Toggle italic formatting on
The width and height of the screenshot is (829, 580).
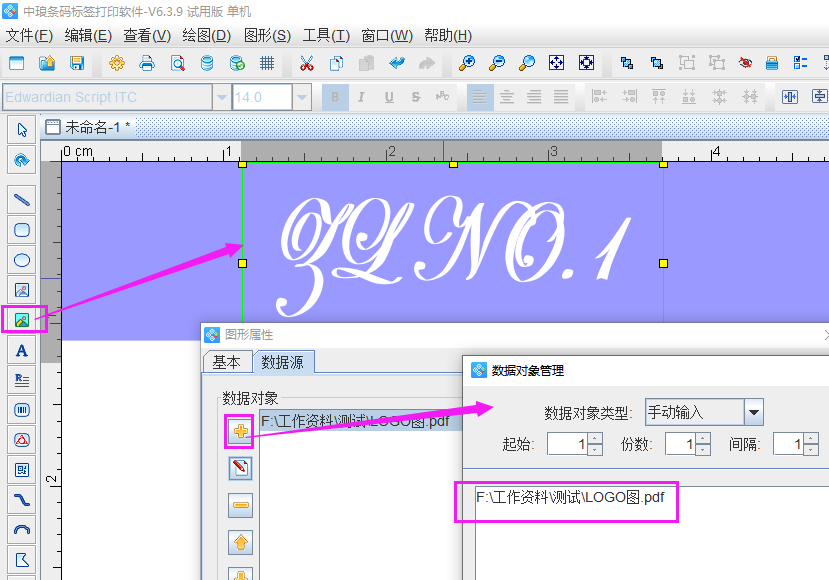point(359,97)
